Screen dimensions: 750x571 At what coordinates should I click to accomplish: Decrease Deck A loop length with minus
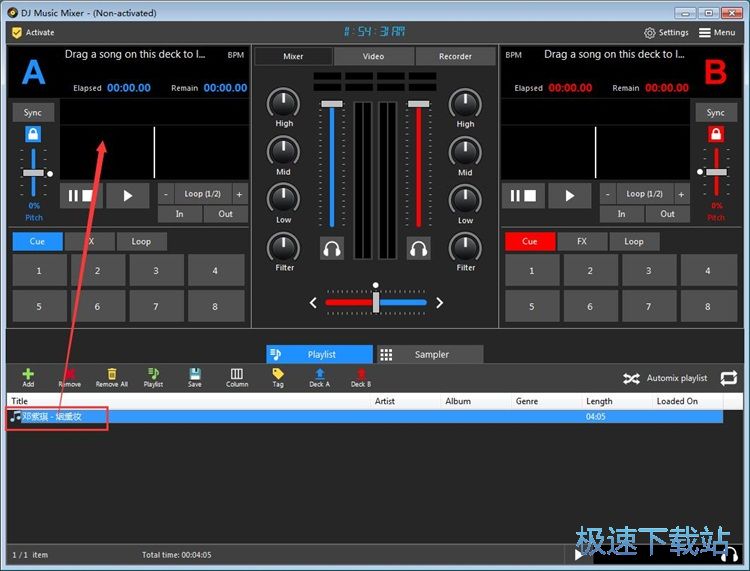(165, 194)
